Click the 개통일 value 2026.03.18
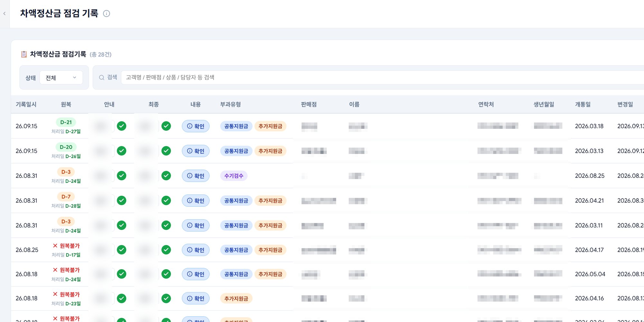 [x=589, y=126]
